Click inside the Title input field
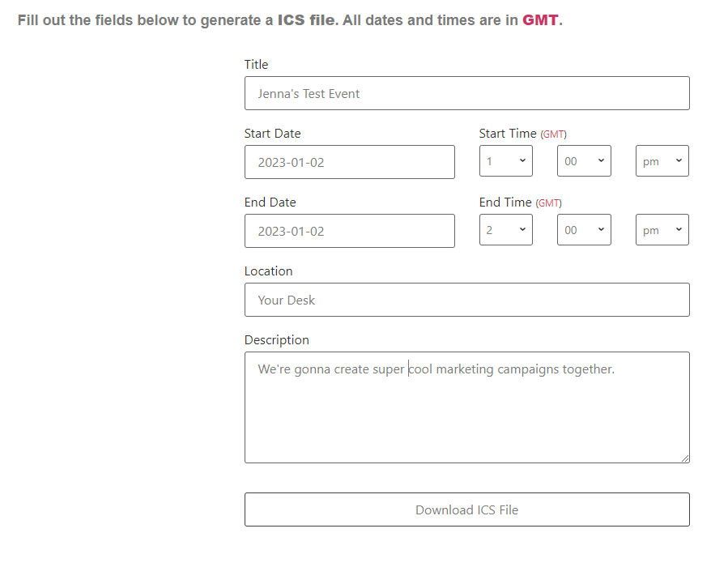Screen dimensions: 728x567 [466, 92]
